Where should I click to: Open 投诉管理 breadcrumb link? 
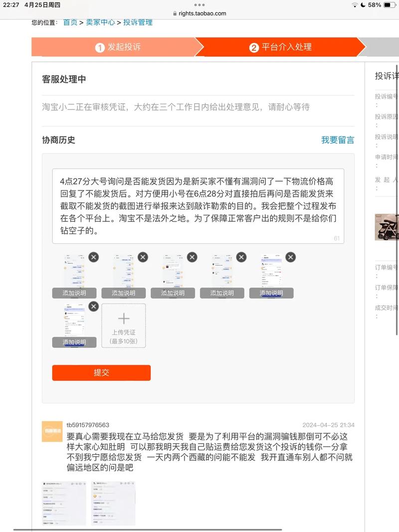tap(138, 22)
